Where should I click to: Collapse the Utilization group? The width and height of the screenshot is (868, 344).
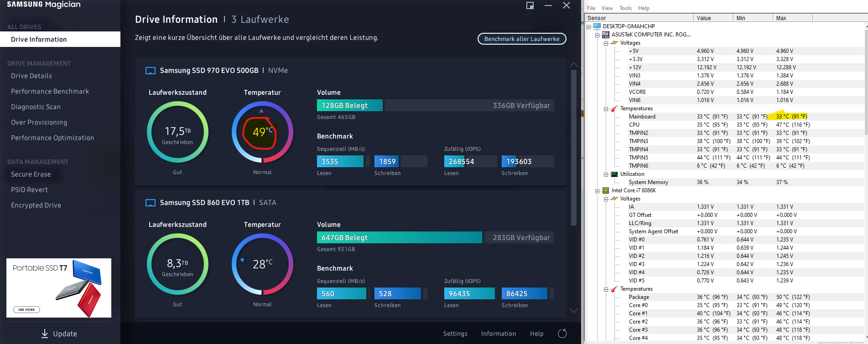coord(606,175)
